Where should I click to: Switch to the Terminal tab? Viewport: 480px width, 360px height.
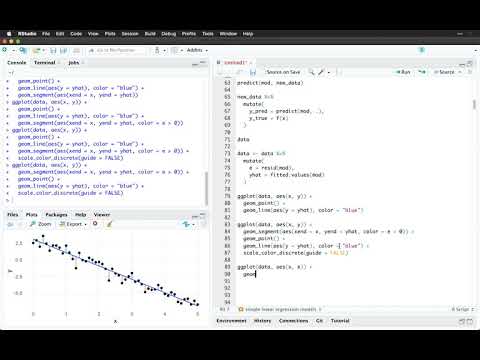point(45,62)
